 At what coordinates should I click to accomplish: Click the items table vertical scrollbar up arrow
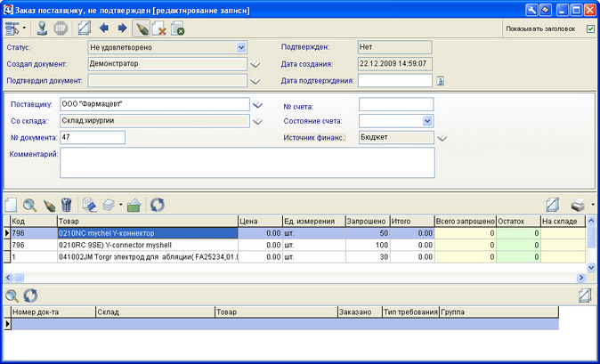[591, 221]
